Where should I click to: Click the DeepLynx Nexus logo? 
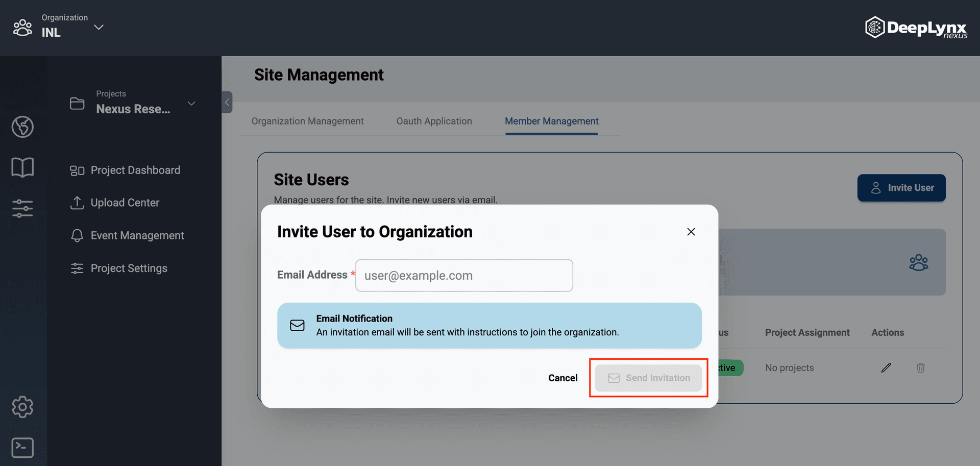coord(916,27)
